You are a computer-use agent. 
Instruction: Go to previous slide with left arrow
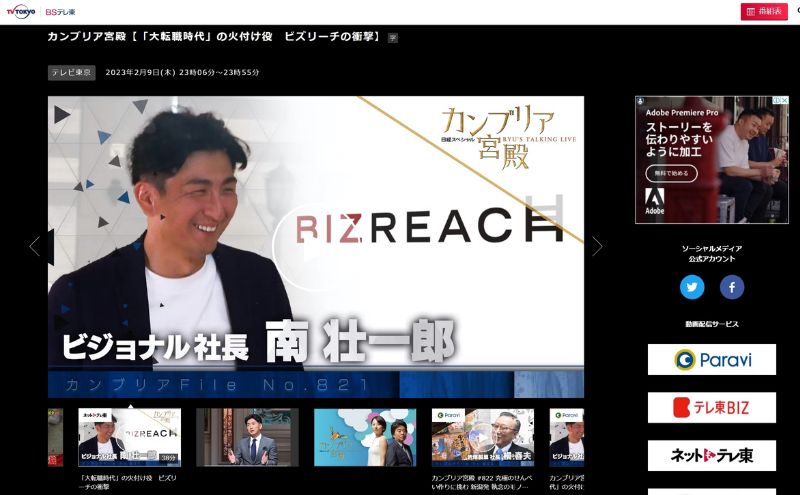35,246
